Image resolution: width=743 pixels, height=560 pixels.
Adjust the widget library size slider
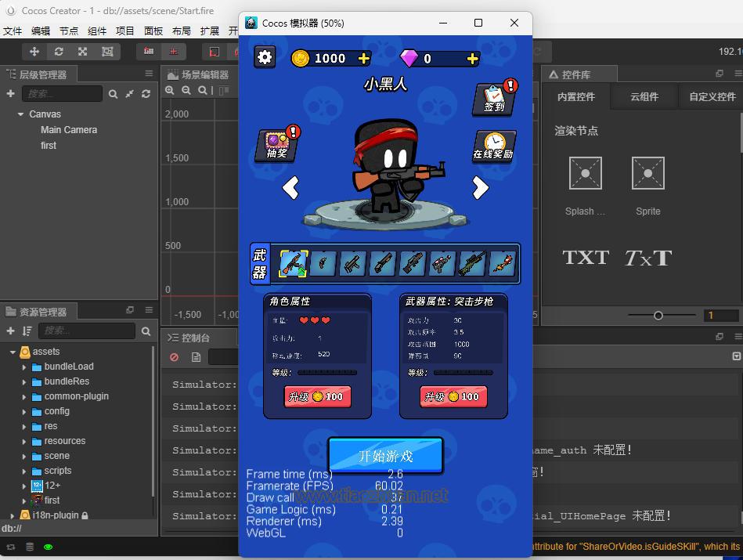[x=658, y=316]
